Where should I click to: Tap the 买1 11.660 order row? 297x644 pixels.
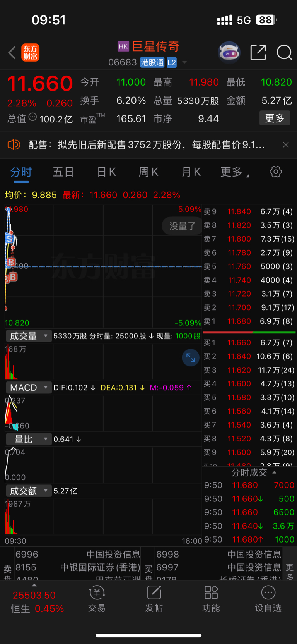coord(249,343)
